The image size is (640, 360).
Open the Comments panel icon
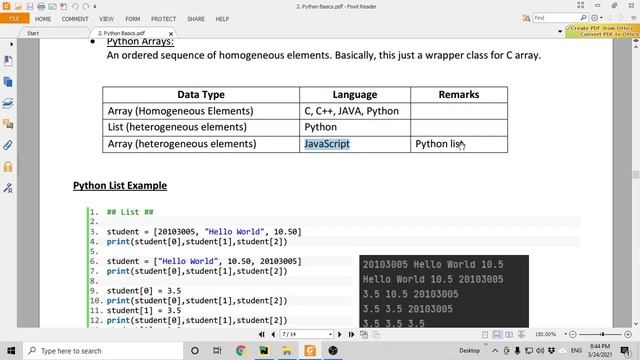(8, 124)
